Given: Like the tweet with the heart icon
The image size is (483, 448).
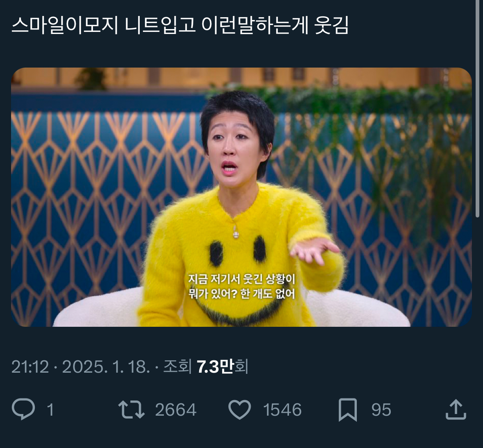Looking at the screenshot, I should click(240, 410).
